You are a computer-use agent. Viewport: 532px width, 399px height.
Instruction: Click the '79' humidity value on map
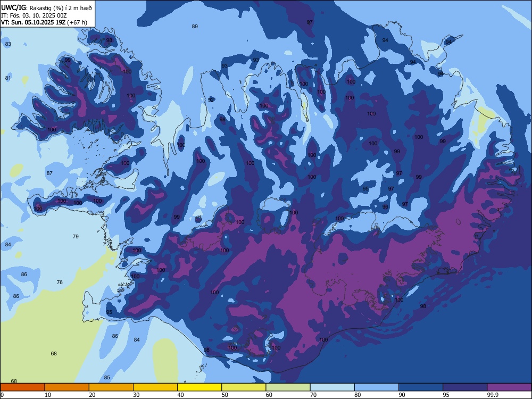[x=76, y=237]
